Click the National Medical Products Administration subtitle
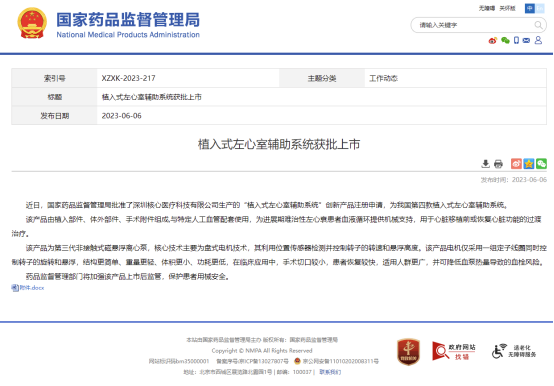The width and height of the screenshot is (554, 386). point(128,35)
